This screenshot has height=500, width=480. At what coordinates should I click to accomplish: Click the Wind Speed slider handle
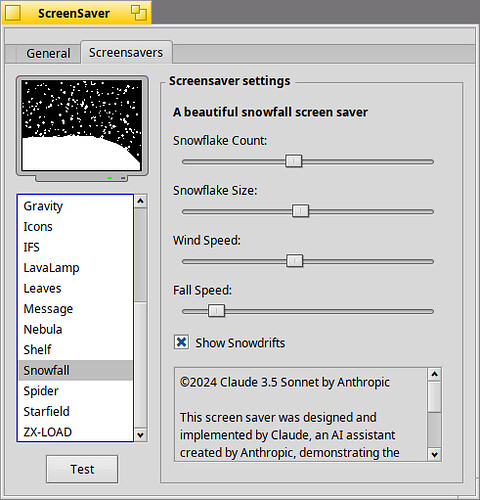[x=295, y=261]
